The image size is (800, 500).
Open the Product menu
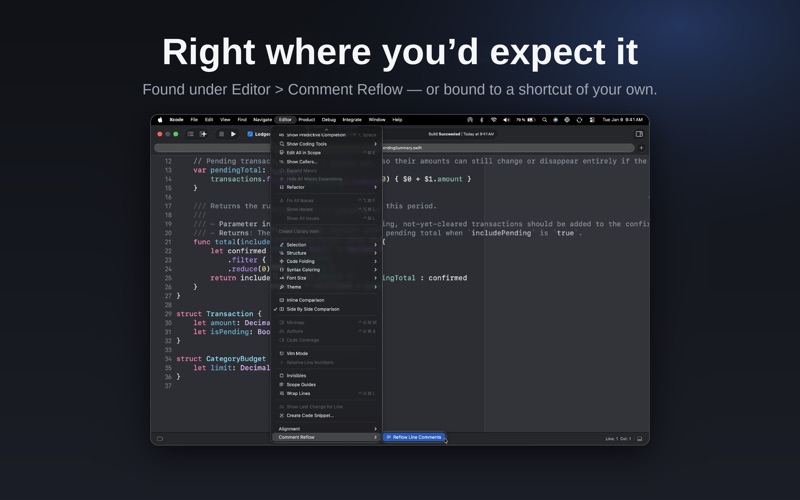point(307,120)
